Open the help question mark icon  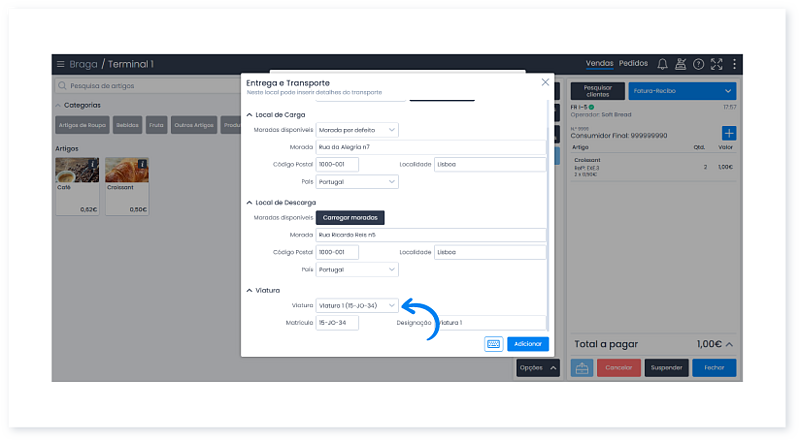coord(698,64)
